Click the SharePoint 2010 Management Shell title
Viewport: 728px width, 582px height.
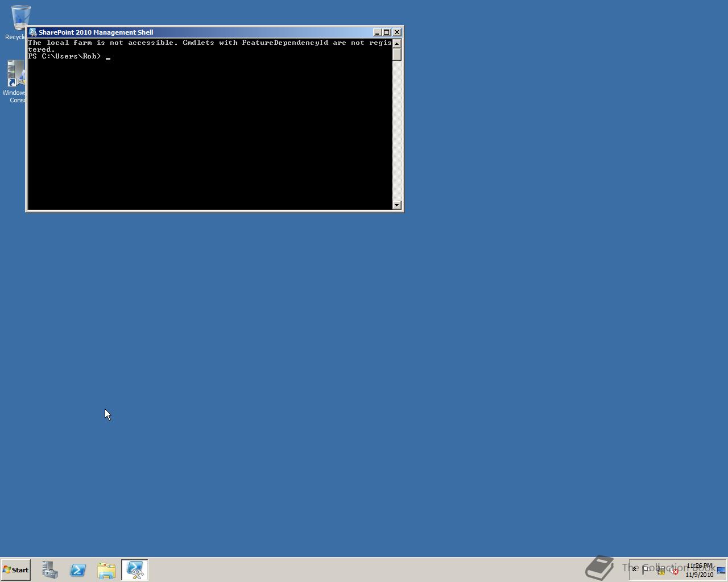tap(96, 32)
